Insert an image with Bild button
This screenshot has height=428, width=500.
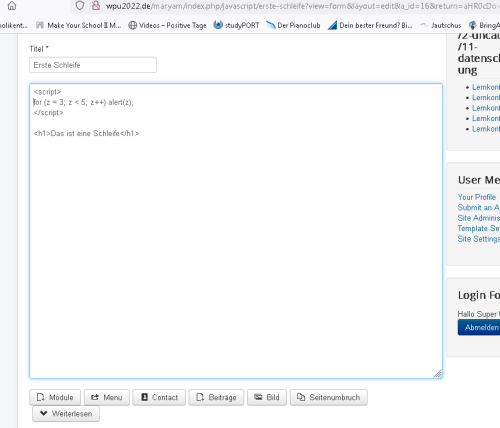(267, 397)
